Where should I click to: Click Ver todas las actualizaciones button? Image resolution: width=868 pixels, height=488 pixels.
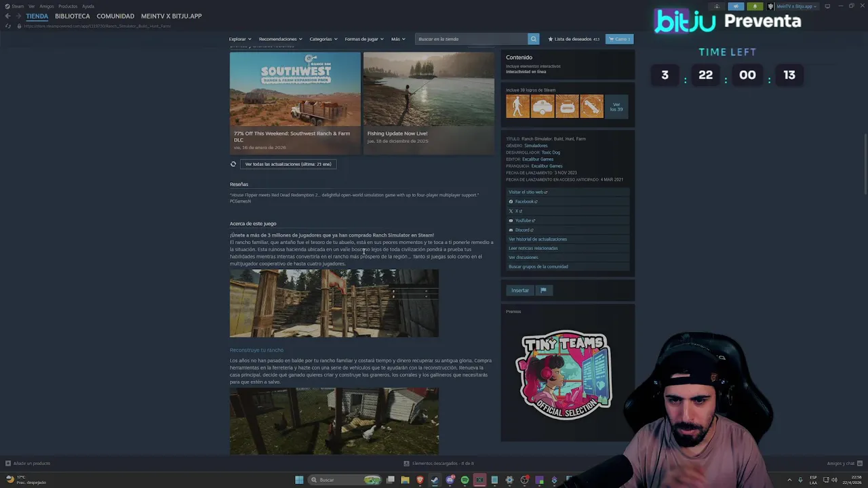pos(288,164)
